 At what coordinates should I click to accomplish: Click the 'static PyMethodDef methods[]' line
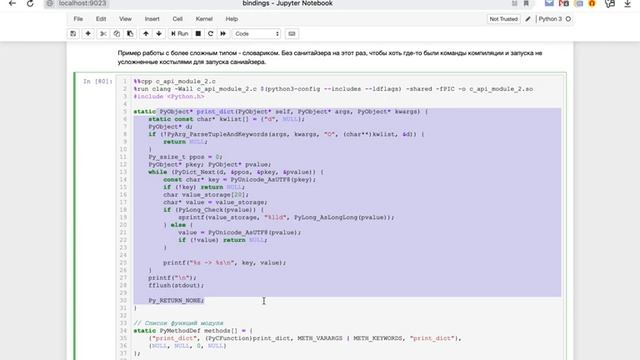pyautogui.click(x=193, y=331)
